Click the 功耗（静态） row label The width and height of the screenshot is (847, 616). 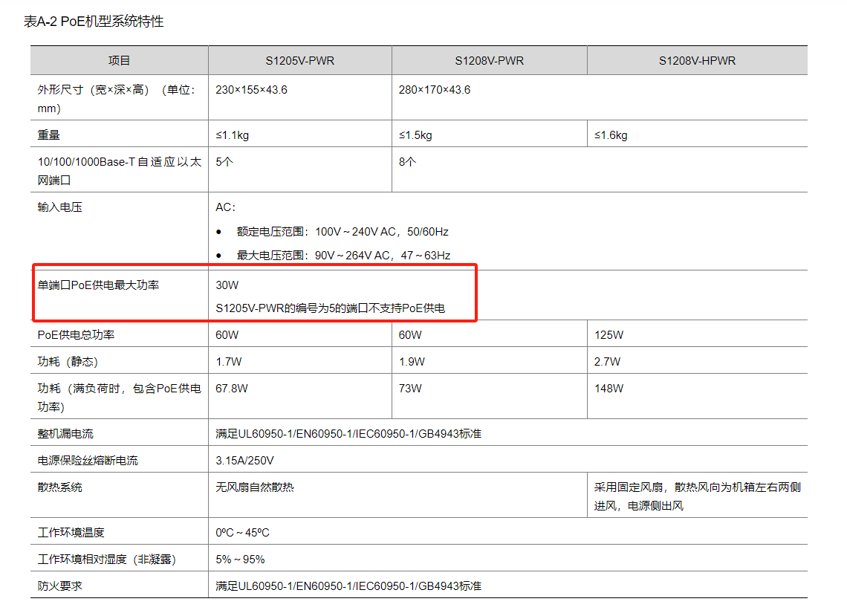68,361
